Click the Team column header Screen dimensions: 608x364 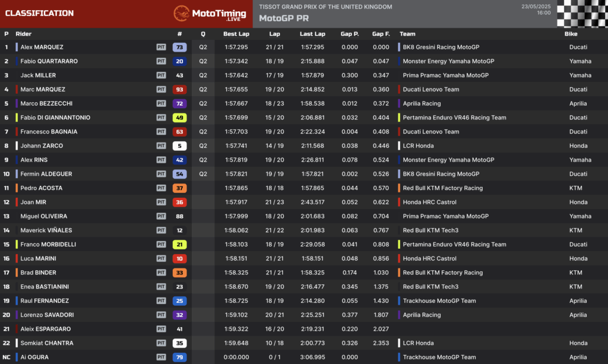coord(407,34)
